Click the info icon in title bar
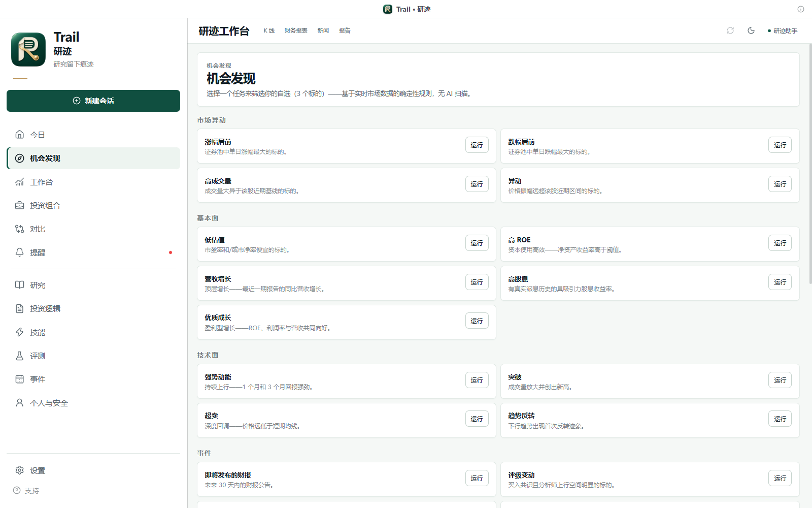 point(801,9)
